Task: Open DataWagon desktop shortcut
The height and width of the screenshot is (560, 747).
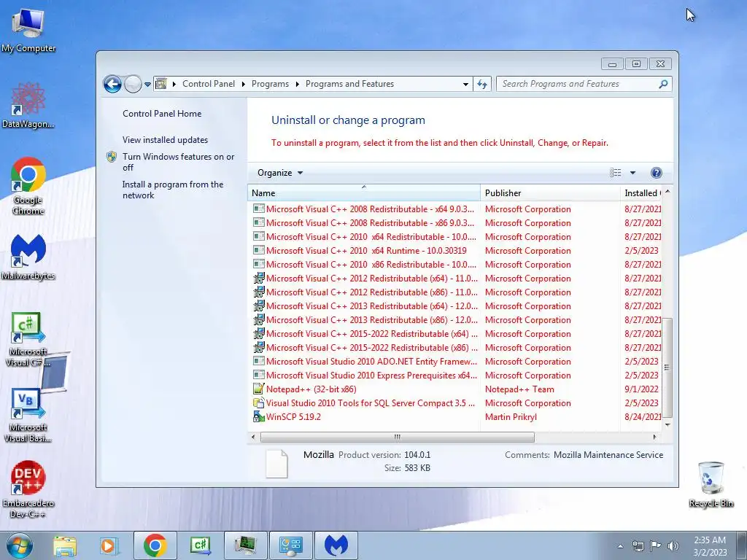Action: [x=28, y=105]
